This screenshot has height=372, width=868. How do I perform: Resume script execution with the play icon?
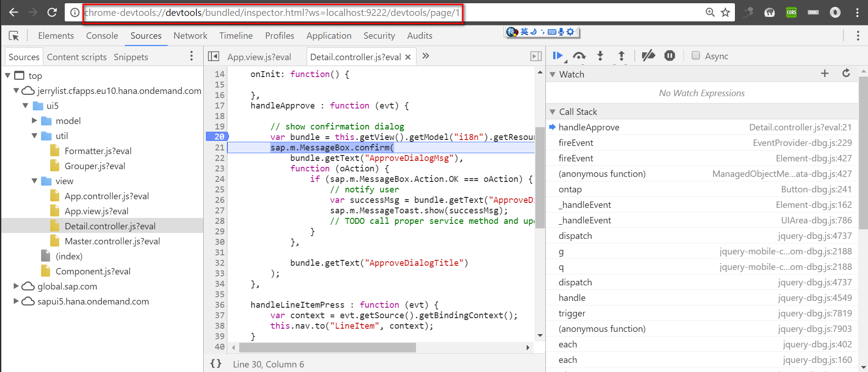pos(558,56)
